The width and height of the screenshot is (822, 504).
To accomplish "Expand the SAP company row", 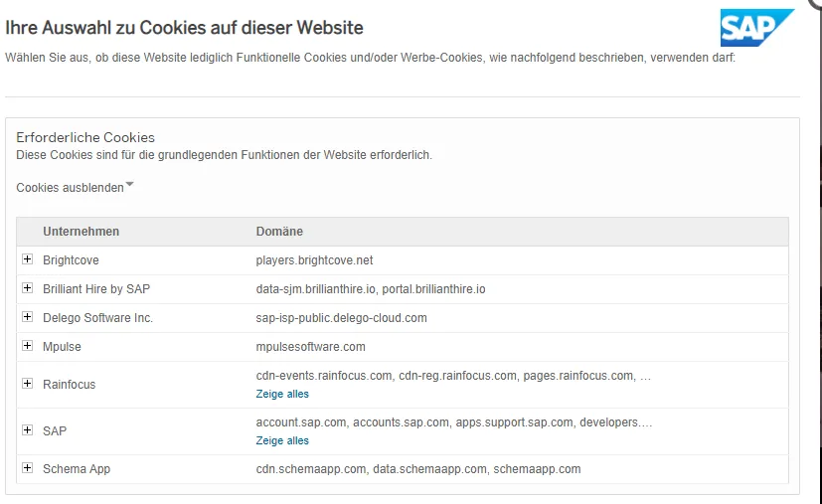I will tap(27, 430).
